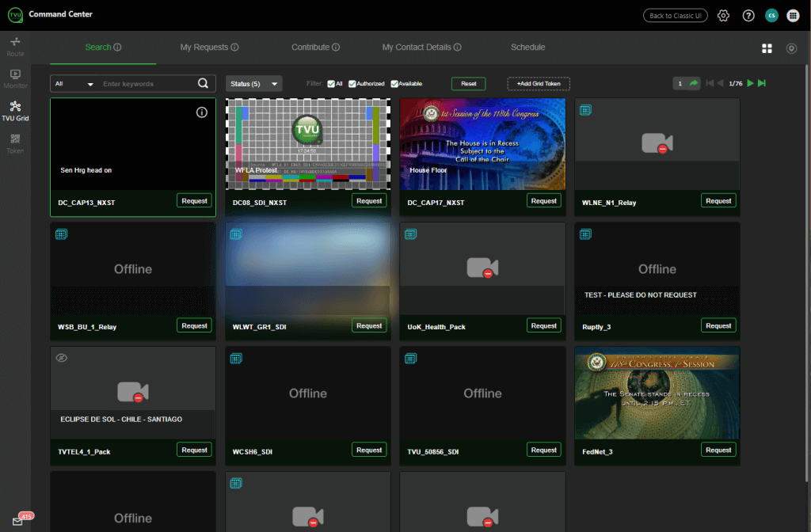The height and width of the screenshot is (532, 811).
Task: Click the +Add Grid Token button
Action: 539,84
